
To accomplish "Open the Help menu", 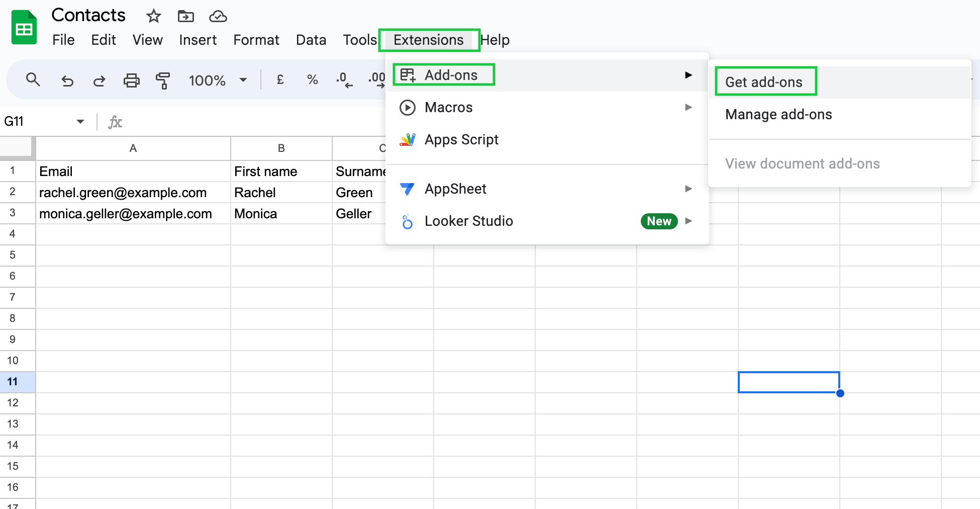I will (495, 40).
